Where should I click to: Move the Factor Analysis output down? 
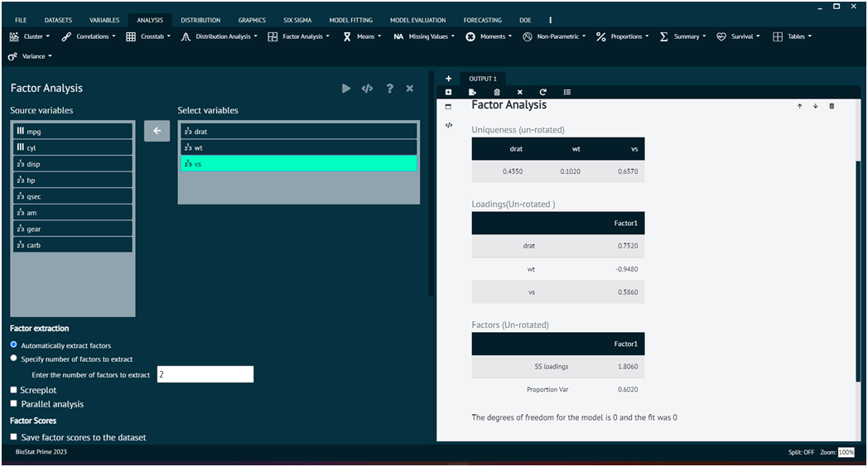816,106
